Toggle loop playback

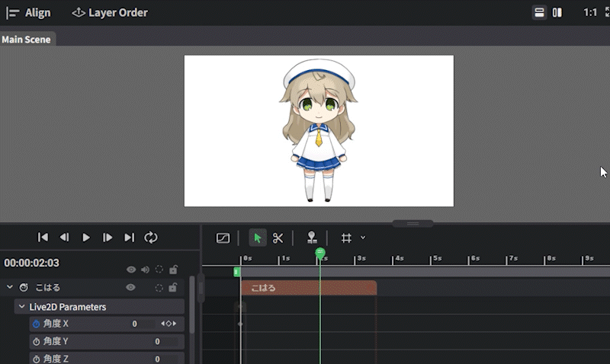pyautogui.click(x=151, y=238)
